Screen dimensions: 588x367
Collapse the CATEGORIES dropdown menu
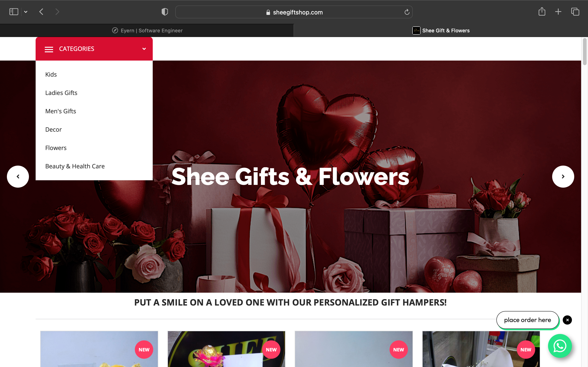(x=144, y=49)
